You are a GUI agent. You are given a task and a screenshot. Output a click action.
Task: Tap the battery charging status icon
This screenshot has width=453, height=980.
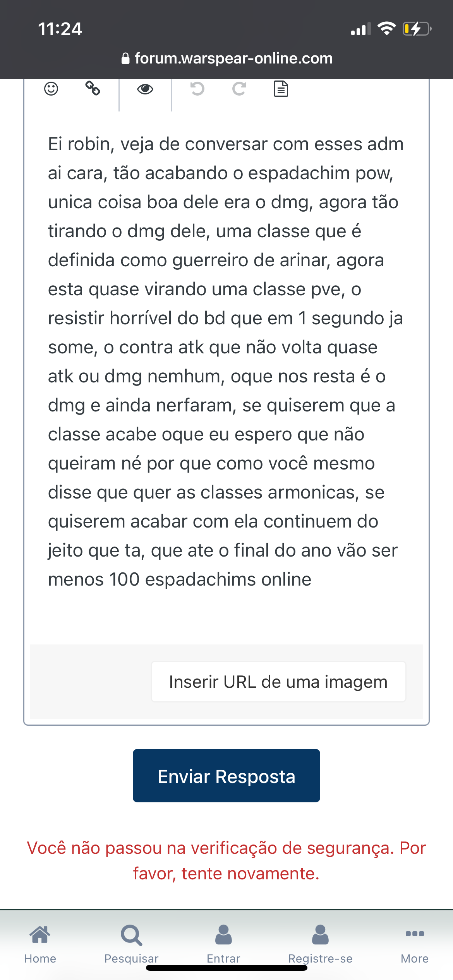tap(417, 29)
